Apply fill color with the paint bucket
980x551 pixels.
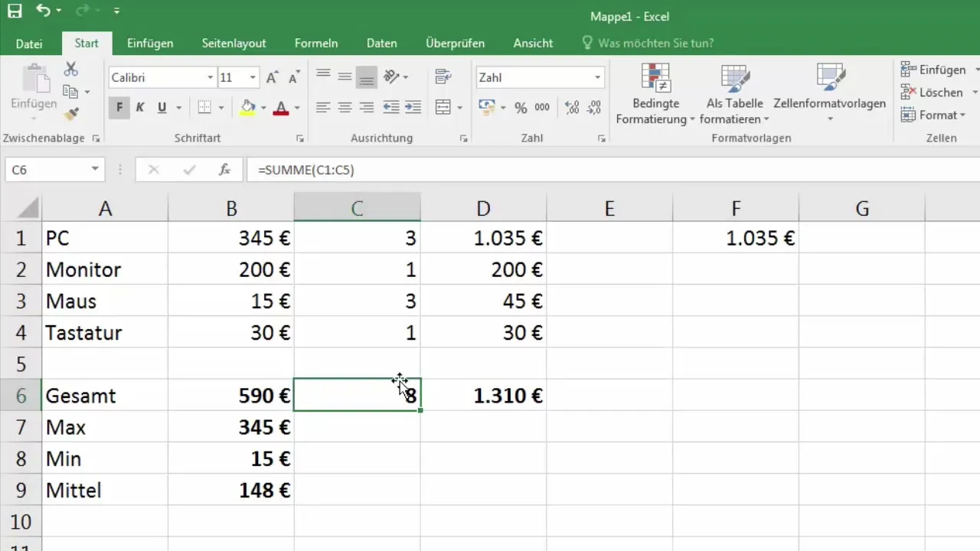point(247,108)
